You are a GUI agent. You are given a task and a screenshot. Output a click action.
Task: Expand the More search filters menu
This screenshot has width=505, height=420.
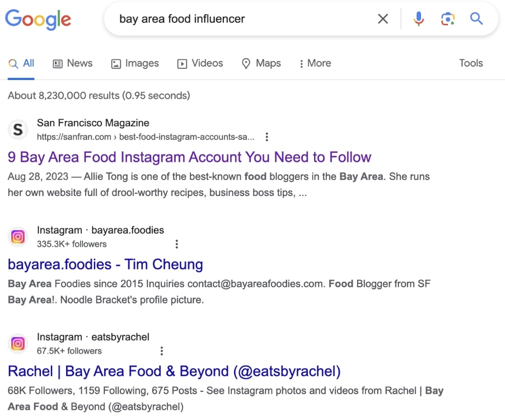pyautogui.click(x=315, y=63)
